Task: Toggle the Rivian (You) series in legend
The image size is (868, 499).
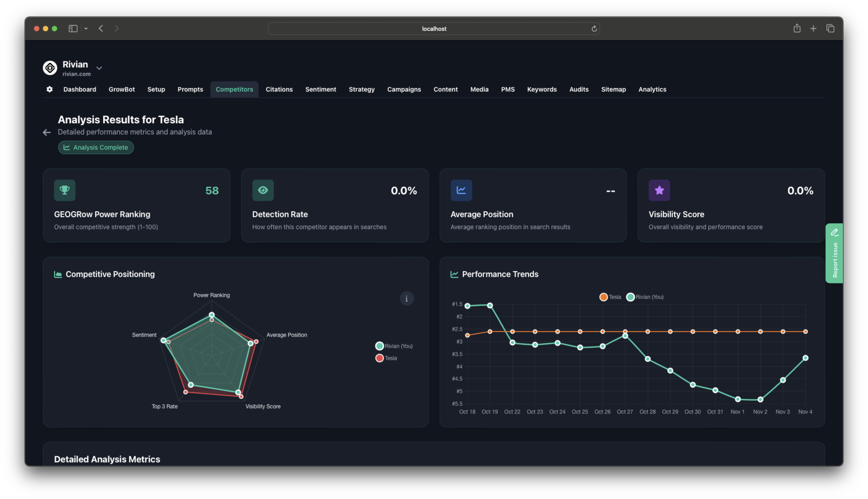Action: coord(645,297)
